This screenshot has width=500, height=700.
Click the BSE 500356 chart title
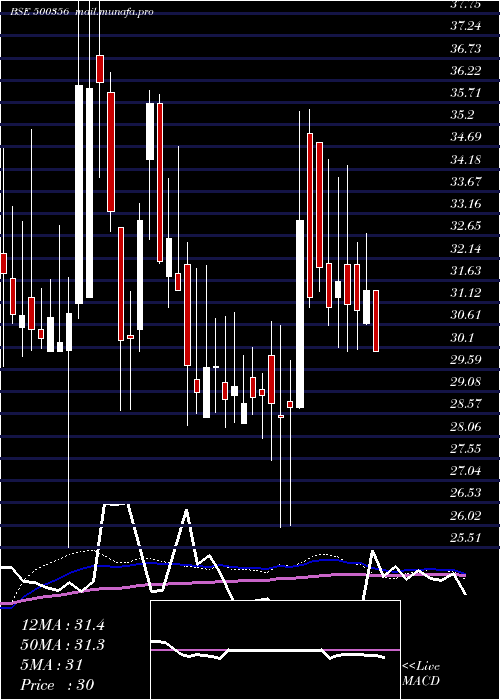39,12
